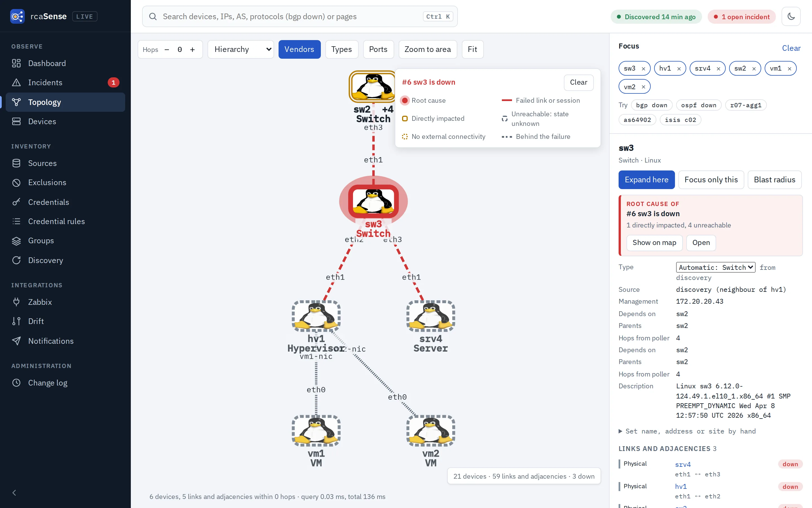
Task: Select the hv1 Hypervisor node
Action: point(316,316)
